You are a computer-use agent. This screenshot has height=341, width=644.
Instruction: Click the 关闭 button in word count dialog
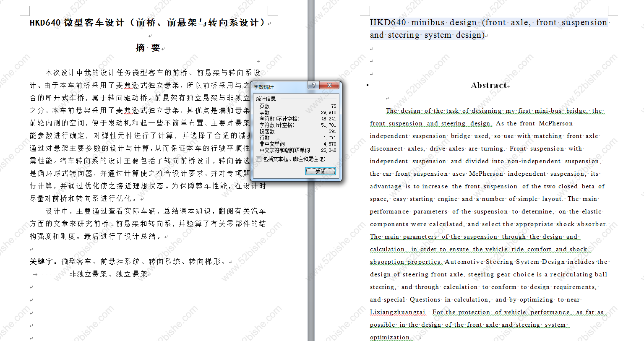tap(320, 171)
